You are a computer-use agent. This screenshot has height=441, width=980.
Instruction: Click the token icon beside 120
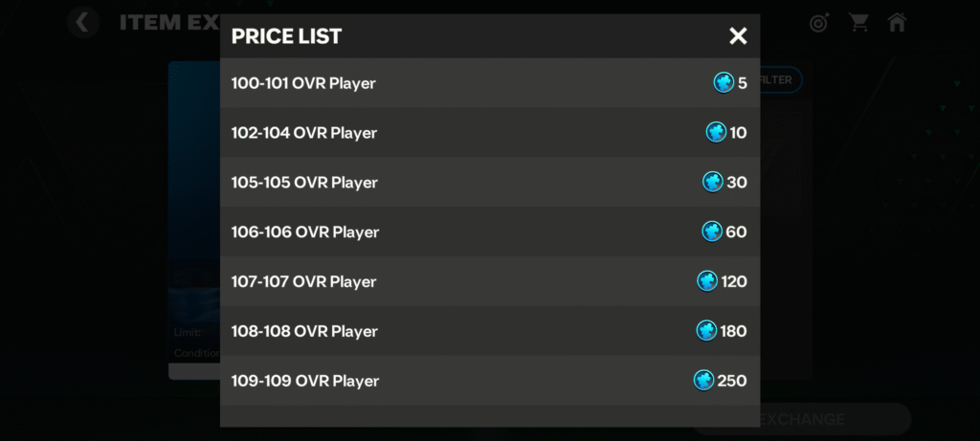[707, 281]
